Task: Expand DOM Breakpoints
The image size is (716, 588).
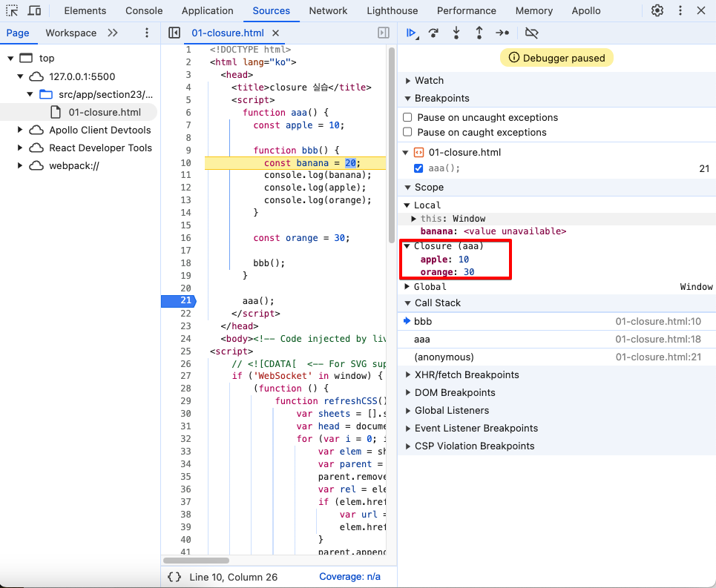Action: coord(408,393)
